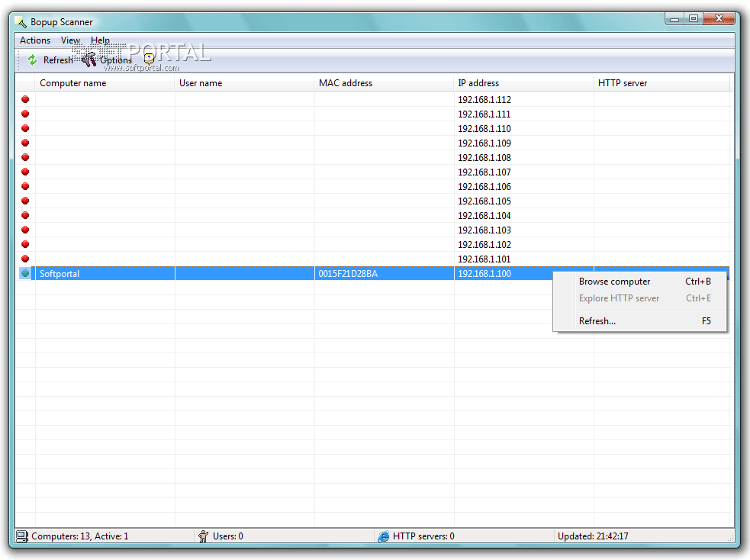Click red status dot for 192.168.1.104

click(x=25, y=215)
